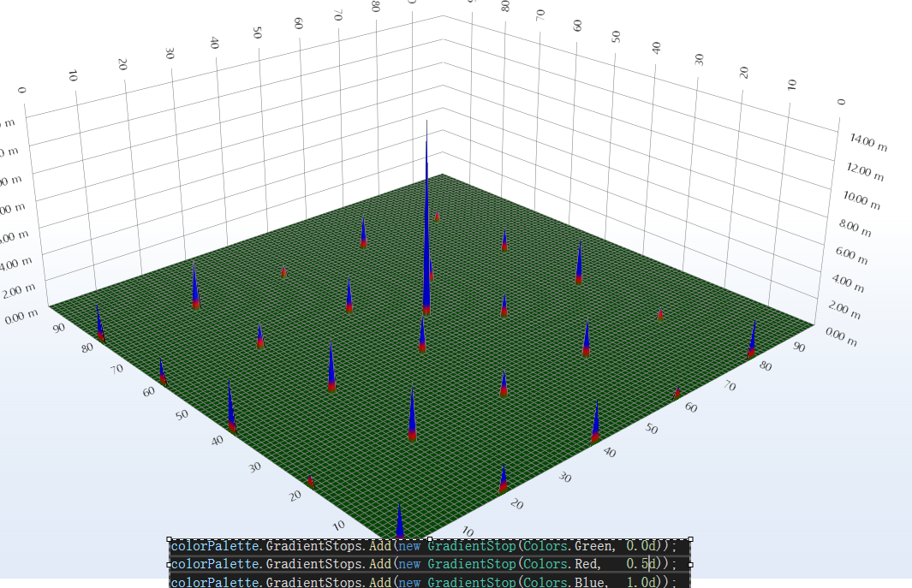The width and height of the screenshot is (912, 588).
Task: Click the tallest blue spike in the chart
Action: [x=426, y=221]
